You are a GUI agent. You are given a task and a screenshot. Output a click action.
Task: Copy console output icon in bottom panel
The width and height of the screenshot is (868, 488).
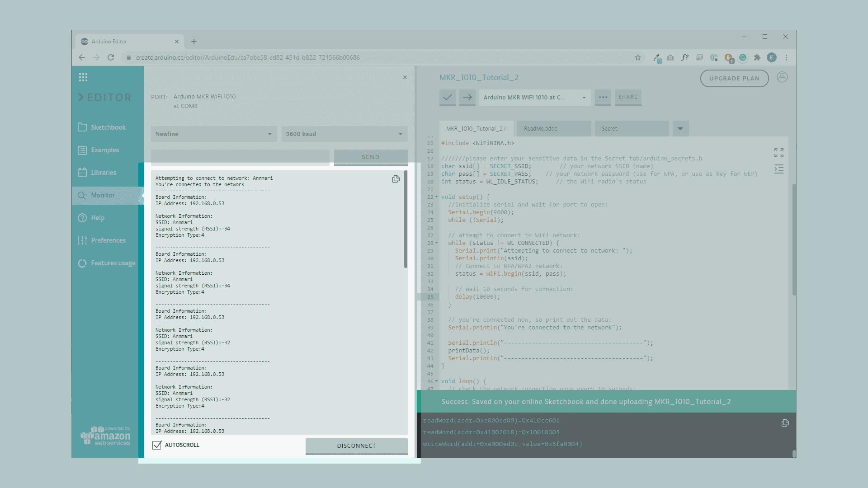785,423
